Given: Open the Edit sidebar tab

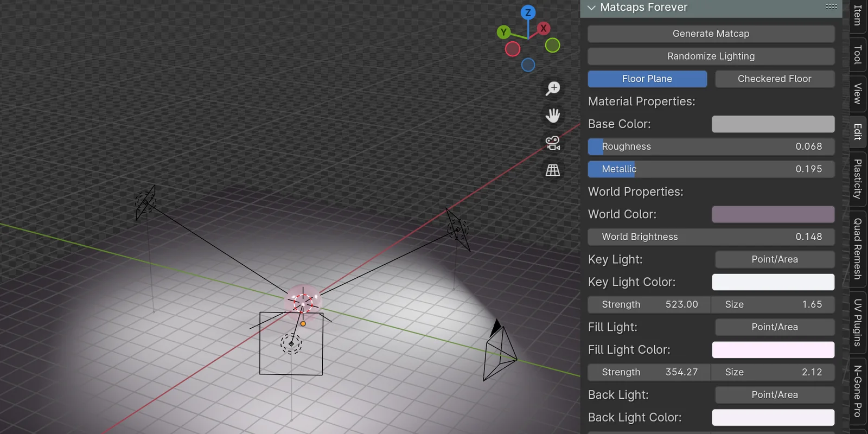Looking at the screenshot, I should pyautogui.click(x=858, y=132).
